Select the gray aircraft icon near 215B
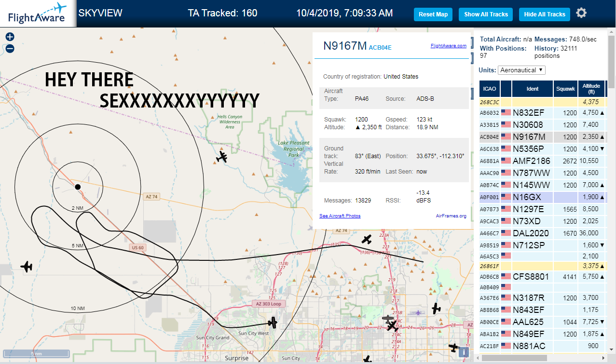616x364 pixels. [388, 319]
